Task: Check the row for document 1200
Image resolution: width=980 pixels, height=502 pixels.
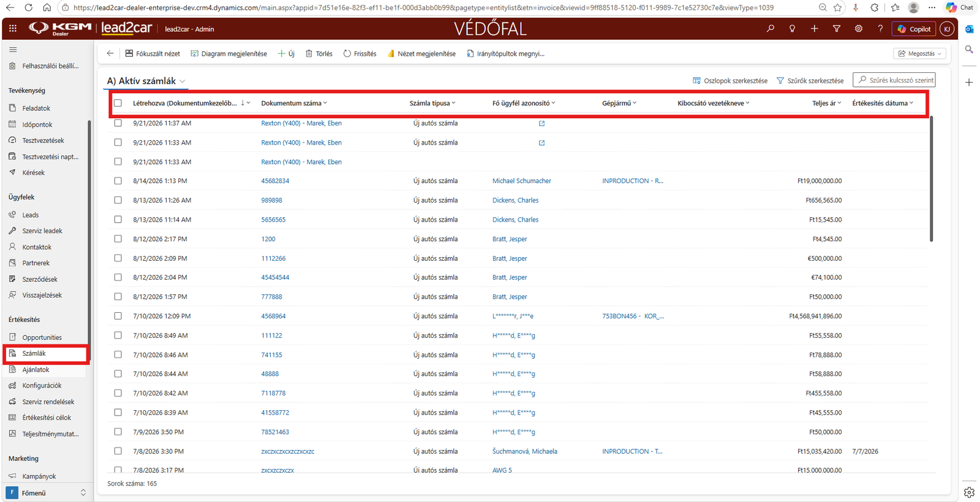Action: tap(118, 239)
